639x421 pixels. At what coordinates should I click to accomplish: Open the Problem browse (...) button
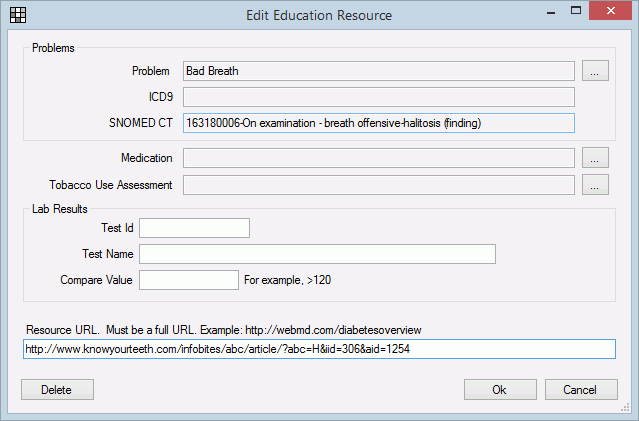595,71
